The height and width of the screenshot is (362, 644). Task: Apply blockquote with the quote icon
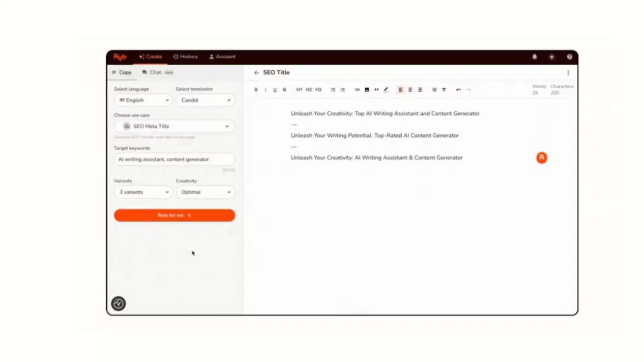coord(376,90)
